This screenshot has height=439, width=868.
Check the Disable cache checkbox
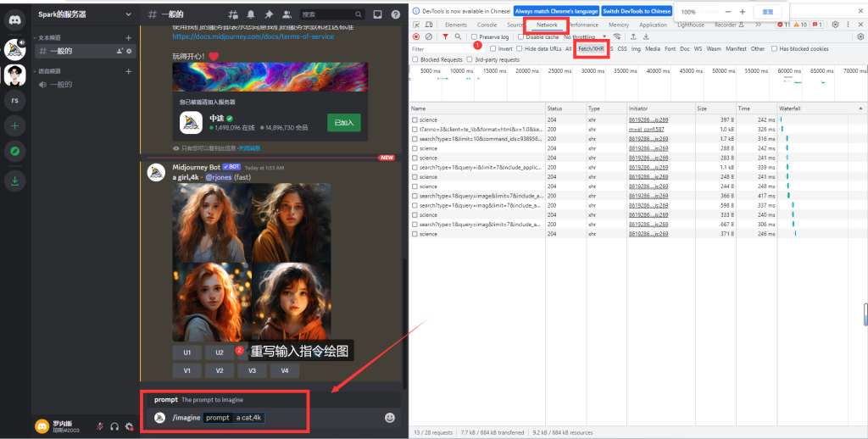[520, 37]
